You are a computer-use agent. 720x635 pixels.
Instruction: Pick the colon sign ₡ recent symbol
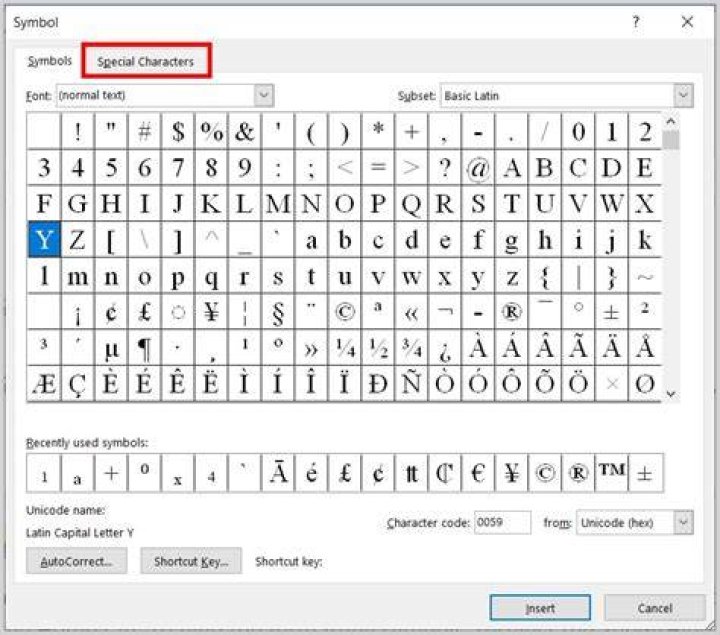(444, 473)
